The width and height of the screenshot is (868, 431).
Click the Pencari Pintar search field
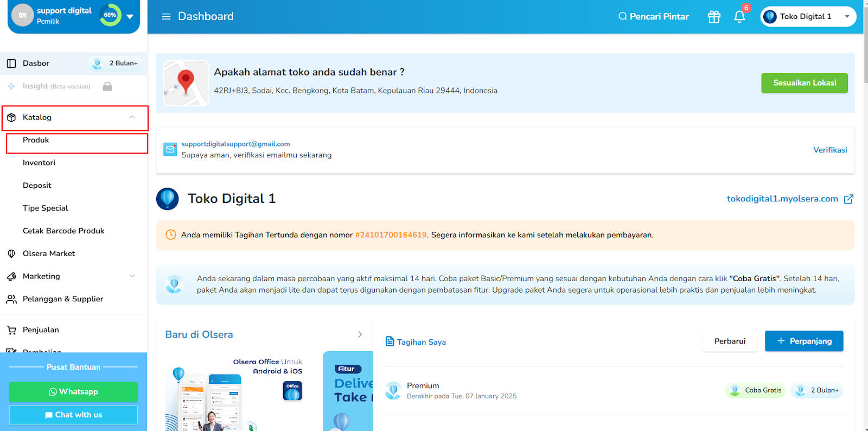click(x=654, y=16)
